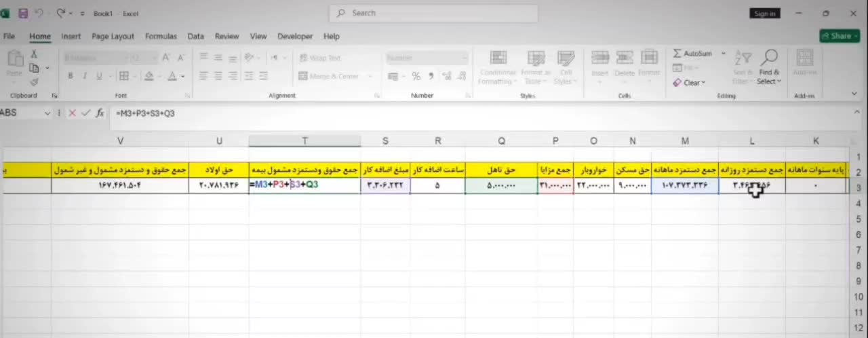
Task: Open the Number format dropdown
Action: 427,58
